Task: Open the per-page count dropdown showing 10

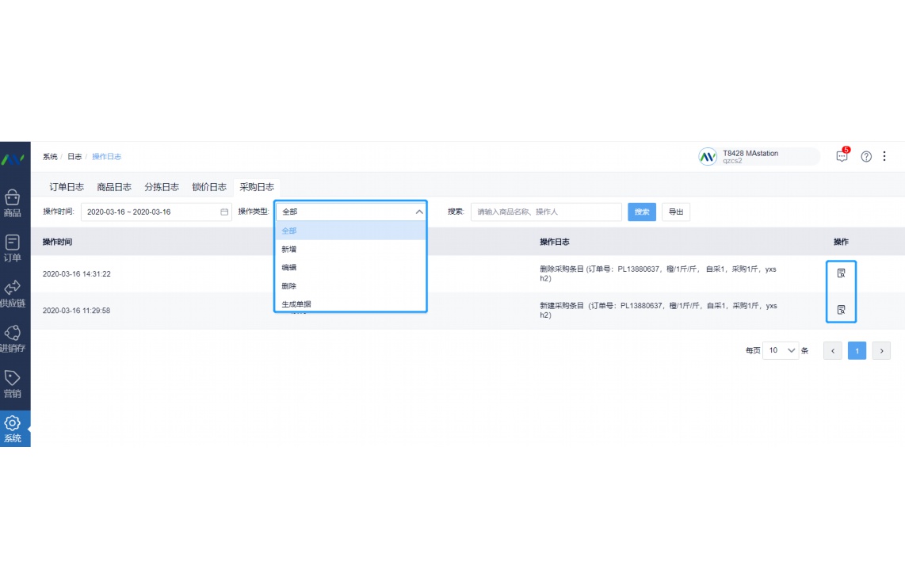Action: (781, 350)
